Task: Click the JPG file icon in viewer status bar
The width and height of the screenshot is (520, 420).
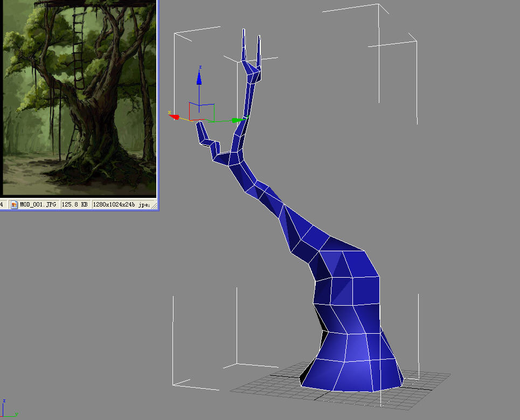Action: tap(14, 205)
